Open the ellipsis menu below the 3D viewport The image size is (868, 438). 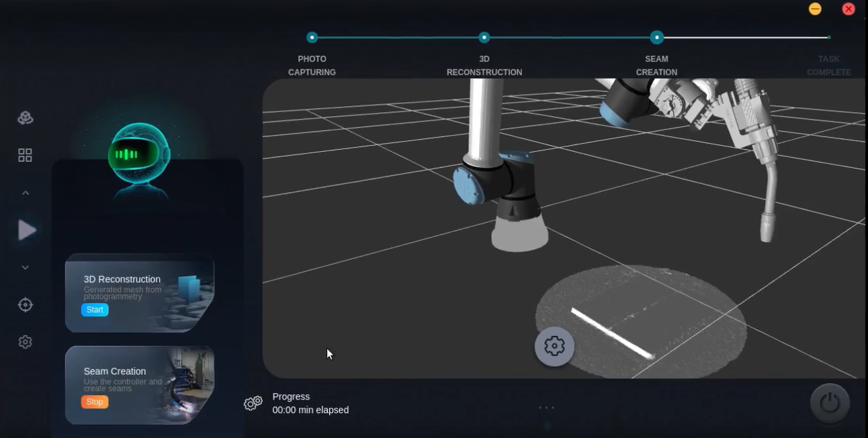(546, 408)
